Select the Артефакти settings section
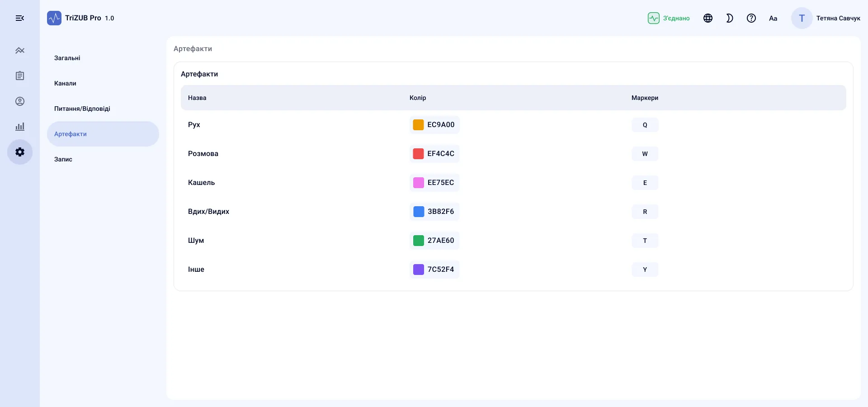 tap(103, 134)
